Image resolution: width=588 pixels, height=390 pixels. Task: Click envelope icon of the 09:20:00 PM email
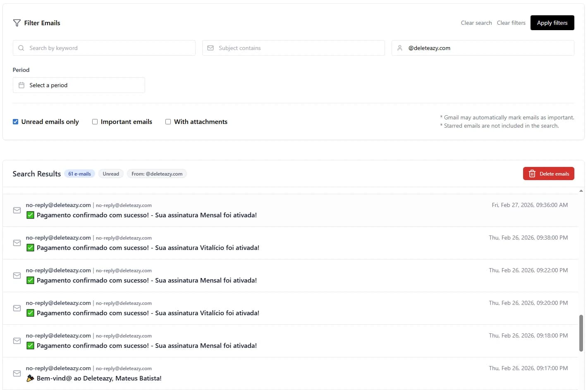pos(17,308)
